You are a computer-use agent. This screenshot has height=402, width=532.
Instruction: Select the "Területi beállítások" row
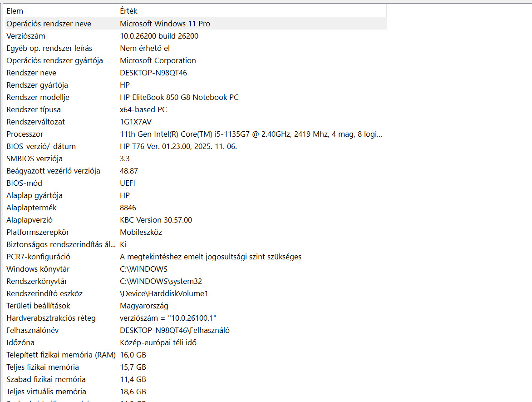click(39, 306)
